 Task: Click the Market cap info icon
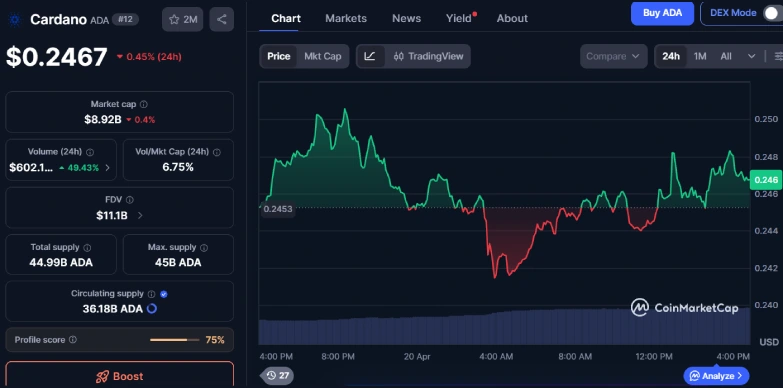[x=144, y=104]
